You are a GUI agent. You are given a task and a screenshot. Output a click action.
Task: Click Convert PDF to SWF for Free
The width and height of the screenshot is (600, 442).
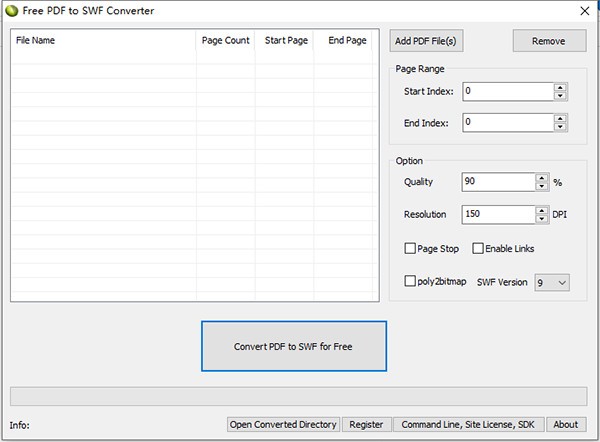[x=293, y=347]
